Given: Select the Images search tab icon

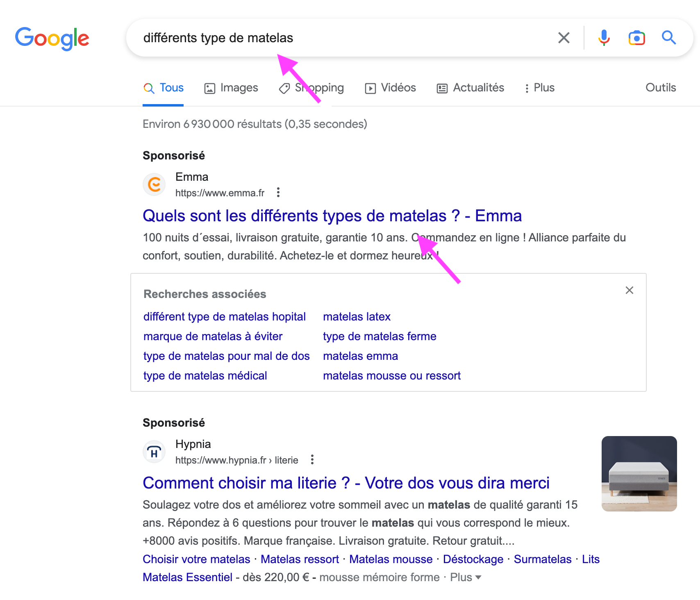Looking at the screenshot, I should point(209,87).
